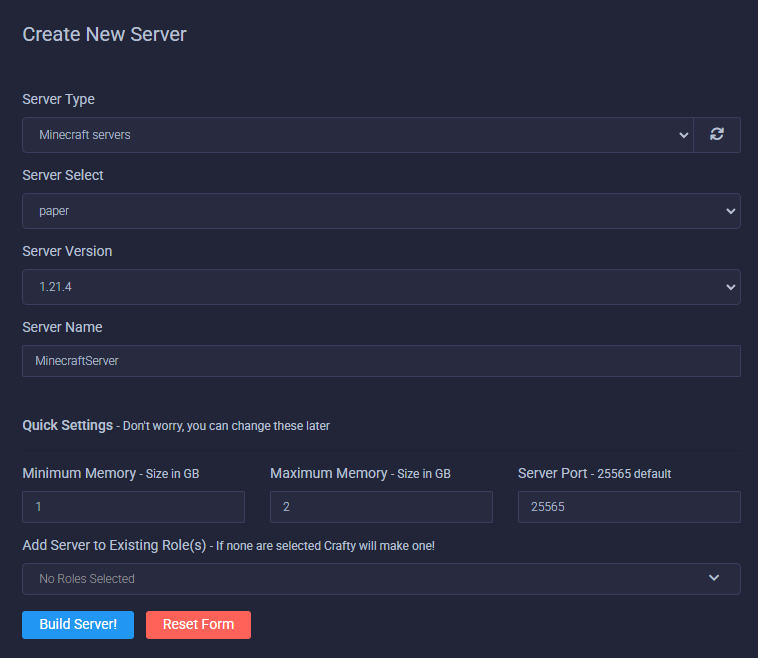Click the Build Server! button
This screenshot has width=758, height=658.
78,625
